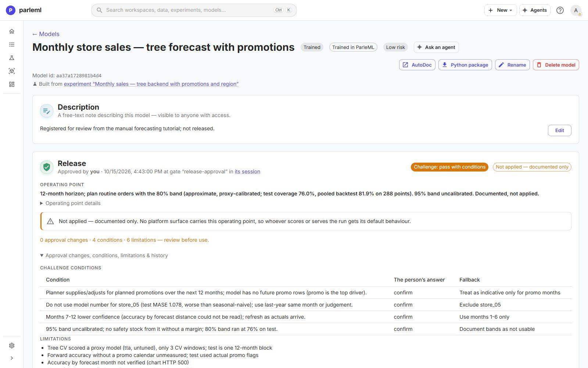Open the settings gear in the sidebar
Image resolution: width=588 pixels, height=368 pixels.
(12, 346)
